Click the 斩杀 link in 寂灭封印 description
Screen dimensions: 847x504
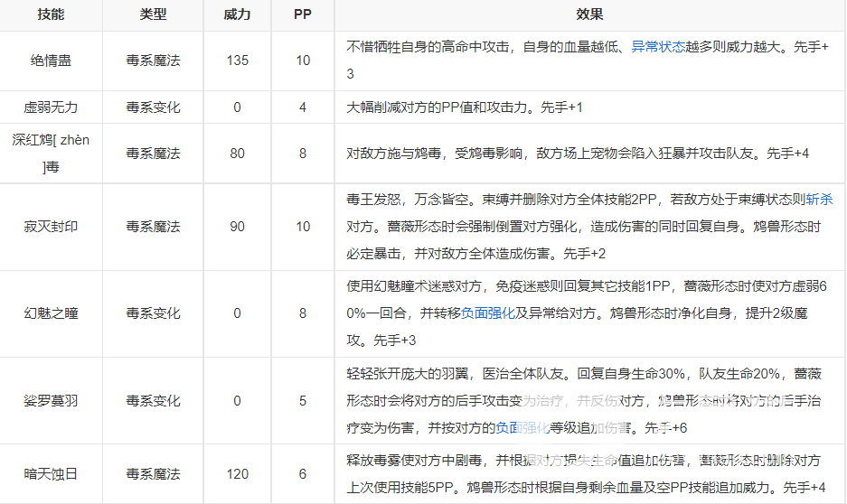coord(819,201)
